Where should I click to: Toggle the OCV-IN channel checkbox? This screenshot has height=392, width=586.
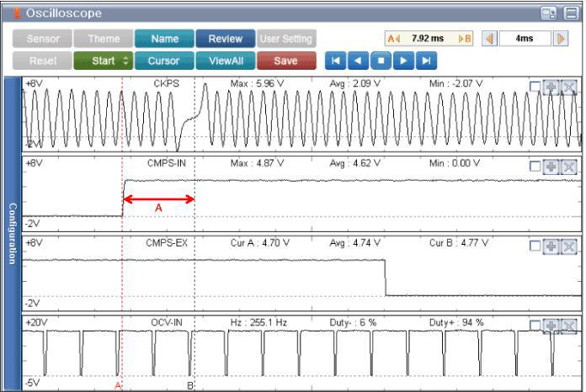(x=535, y=326)
